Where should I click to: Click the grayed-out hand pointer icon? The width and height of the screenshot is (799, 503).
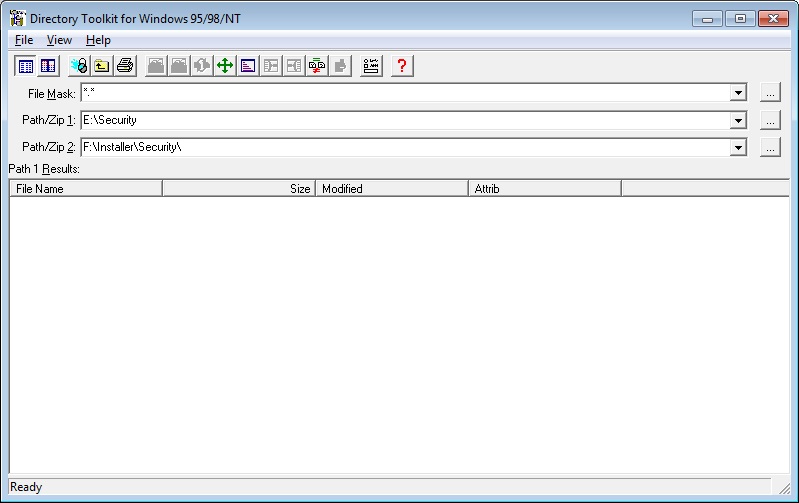pyautogui.click(x=340, y=66)
